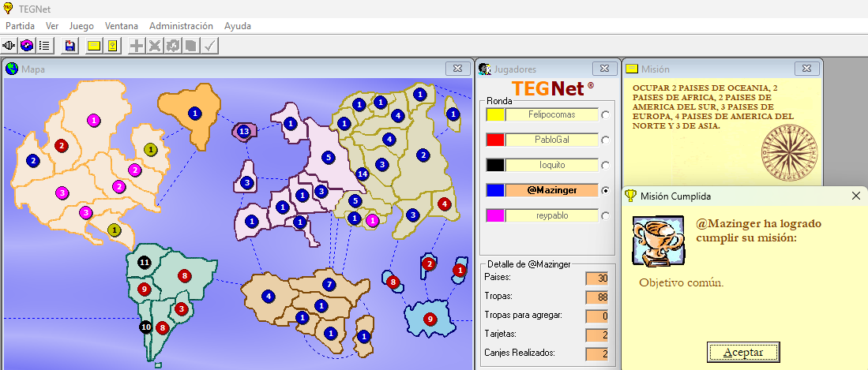Open the Administración menu
The width and height of the screenshot is (868, 370).
[181, 26]
